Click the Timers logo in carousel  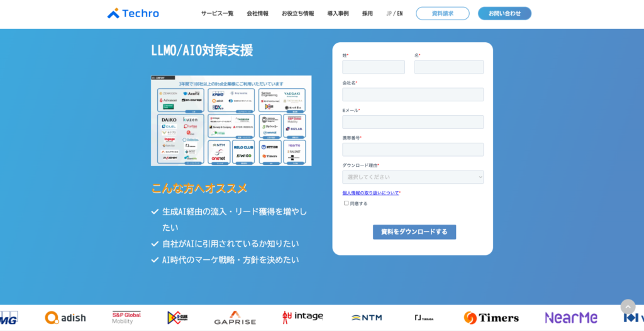coord(491,318)
